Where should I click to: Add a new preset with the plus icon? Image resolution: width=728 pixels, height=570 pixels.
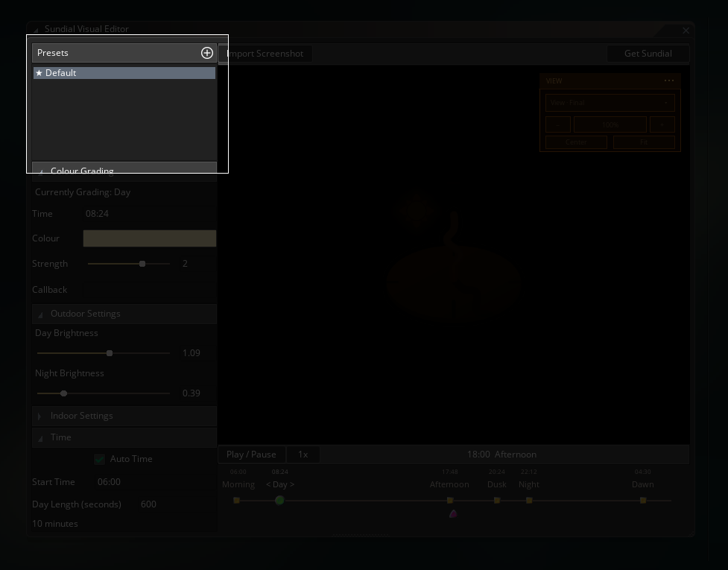(207, 53)
